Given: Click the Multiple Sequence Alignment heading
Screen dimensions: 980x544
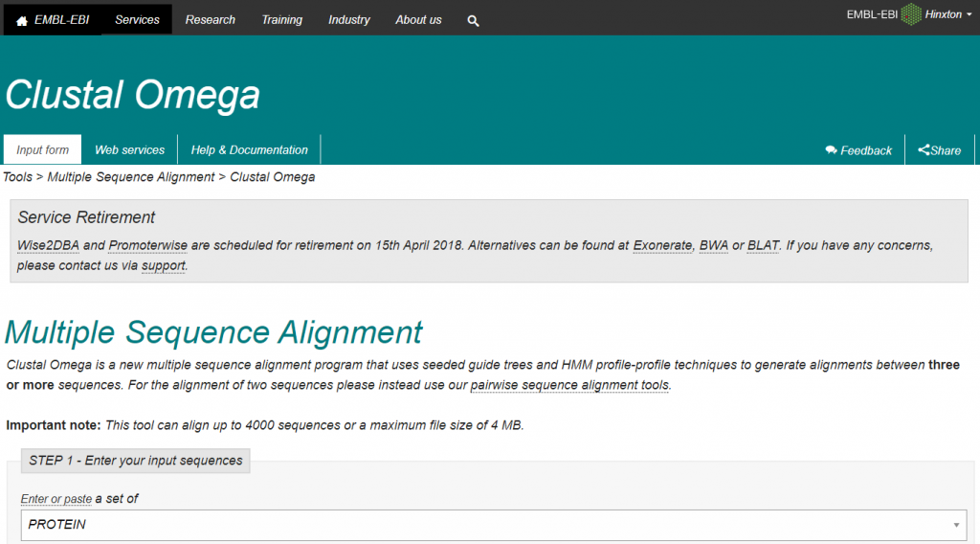Looking at the screenshot, I should tap(213, 332).
